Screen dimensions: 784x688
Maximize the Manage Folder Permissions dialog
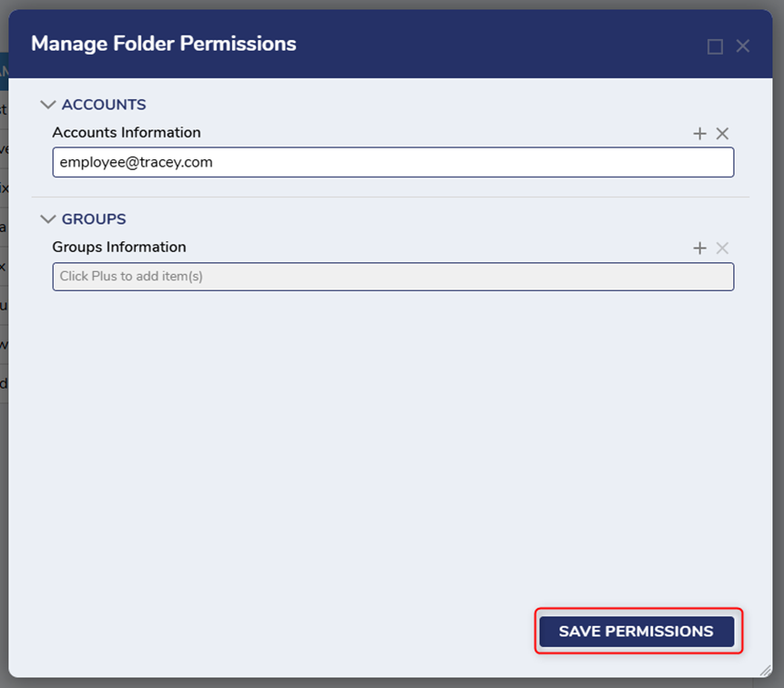pos(715,46)
